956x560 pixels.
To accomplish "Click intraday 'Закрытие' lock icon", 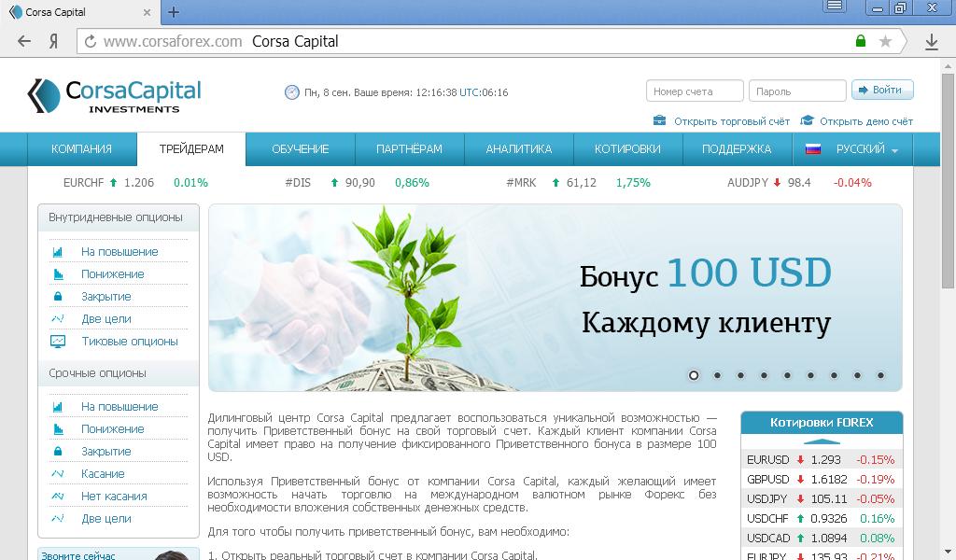I will 58,296.
